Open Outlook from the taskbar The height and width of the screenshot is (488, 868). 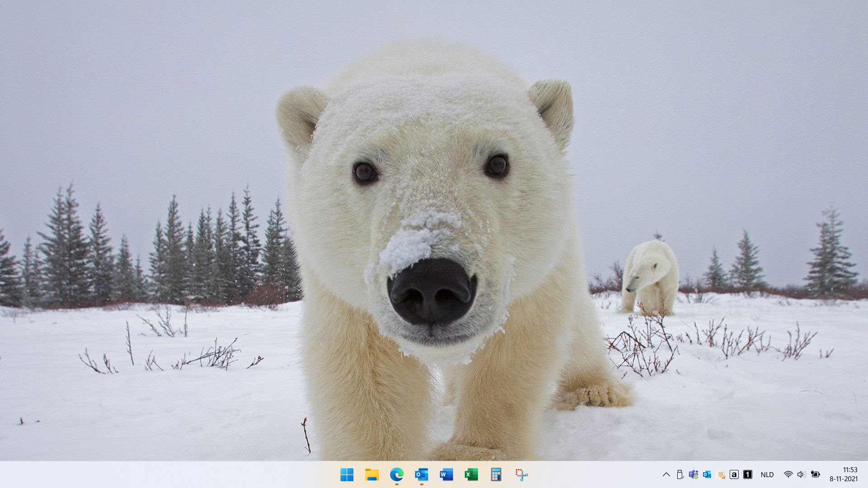click(x=421, y=474)
